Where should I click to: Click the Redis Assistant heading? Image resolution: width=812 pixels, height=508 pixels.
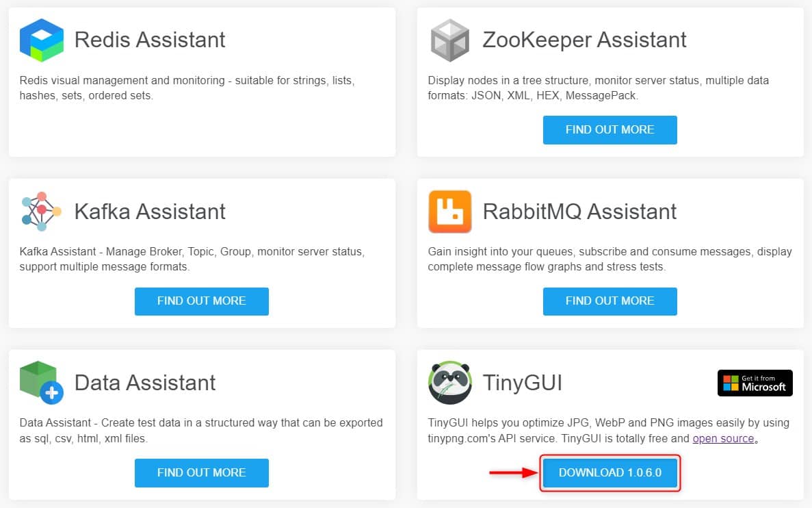click(150, 40)
